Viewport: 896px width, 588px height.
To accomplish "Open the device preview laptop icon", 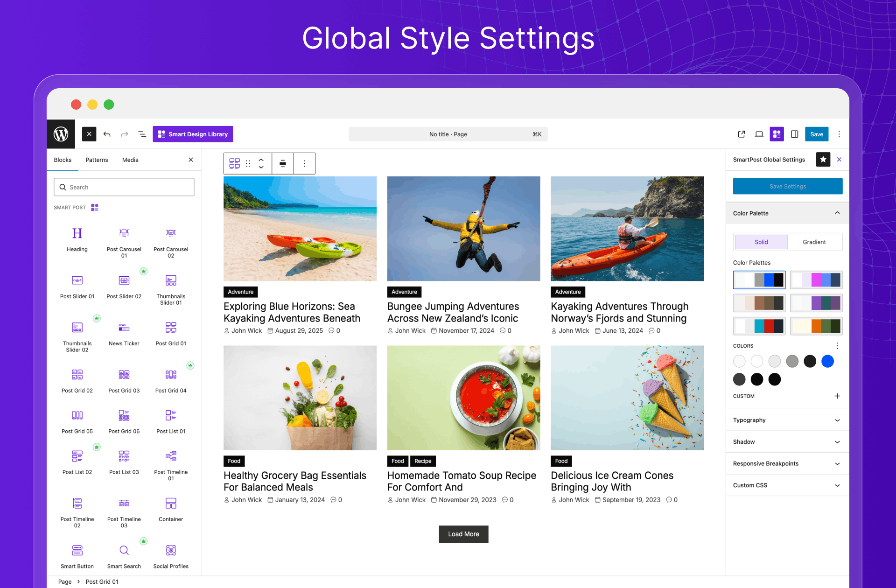I will [759, 134].
